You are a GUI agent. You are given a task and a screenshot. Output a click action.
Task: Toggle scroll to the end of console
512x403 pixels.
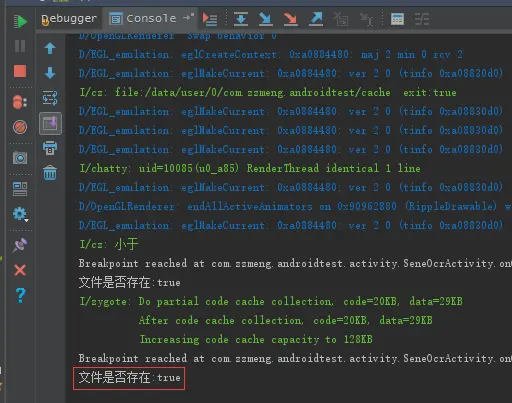click(x=50, y=123)
